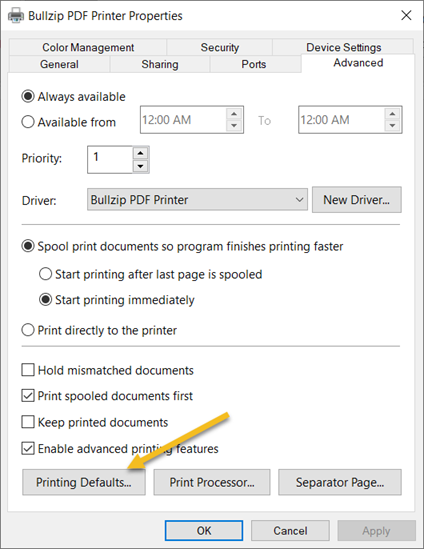The width and height of the screenshot is (424, 549).
Task: Close the Printer Properties dialog
Action: click(406, 15)
